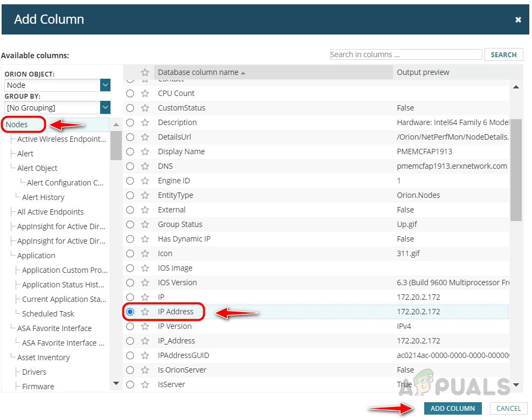532x420 pixels.
Task: Star the DetailsUrl column as favorite
Action: click(x=145, y=137)
